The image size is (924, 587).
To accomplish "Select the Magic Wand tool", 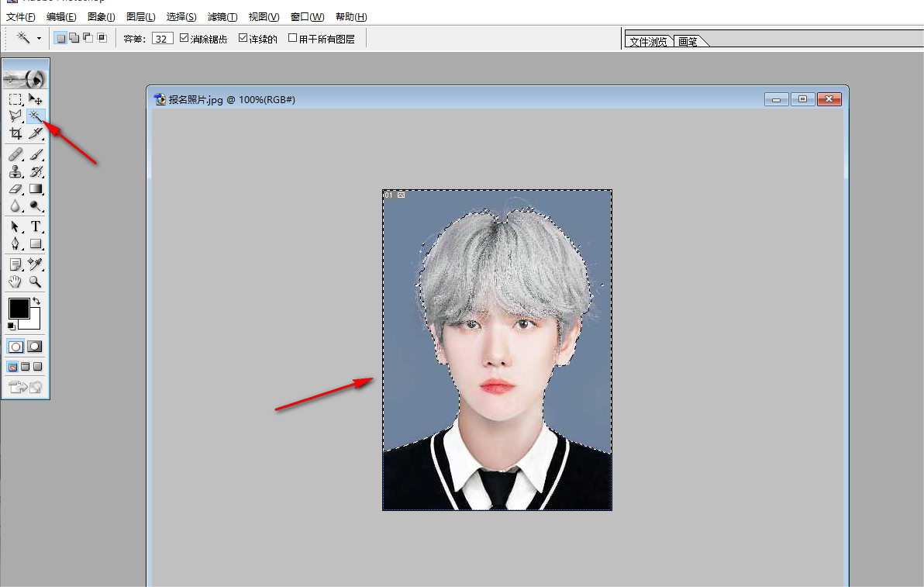I will point(35,116).
